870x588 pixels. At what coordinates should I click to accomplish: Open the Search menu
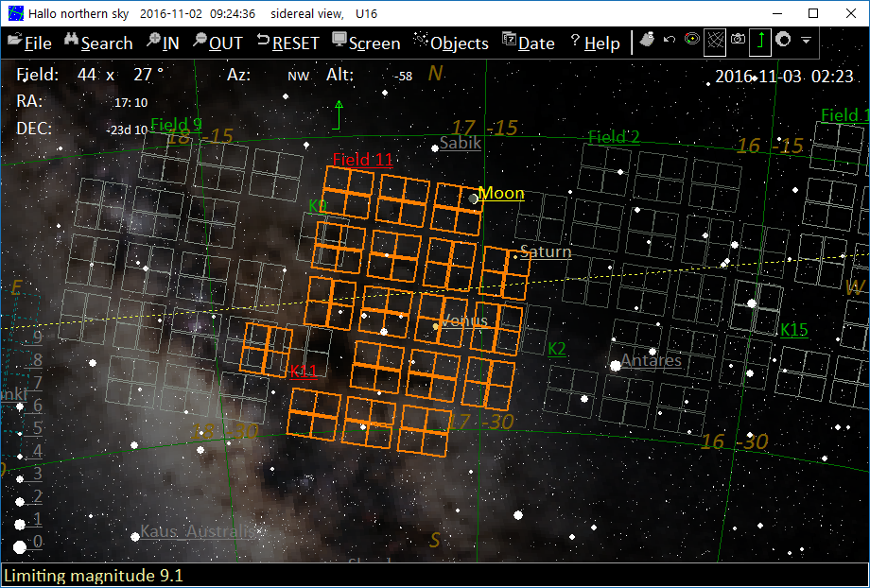(x=98, y=43)
